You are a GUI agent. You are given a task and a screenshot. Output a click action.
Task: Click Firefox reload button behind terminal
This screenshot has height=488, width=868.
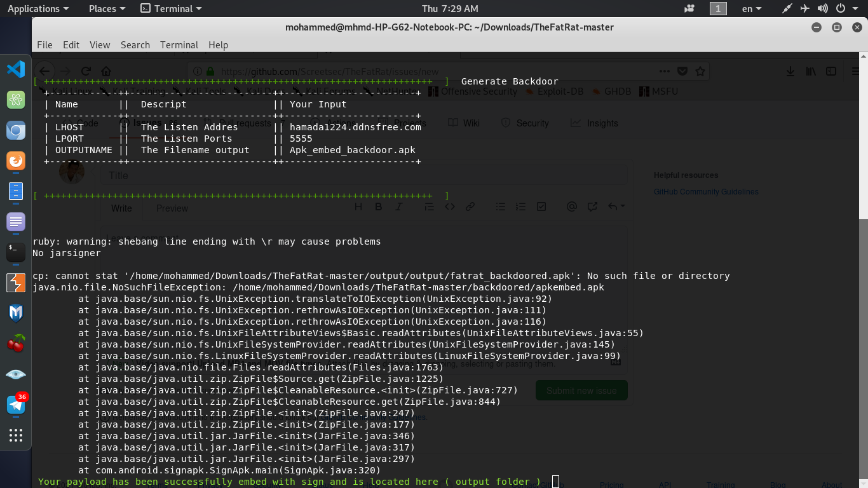click(86, 71)
